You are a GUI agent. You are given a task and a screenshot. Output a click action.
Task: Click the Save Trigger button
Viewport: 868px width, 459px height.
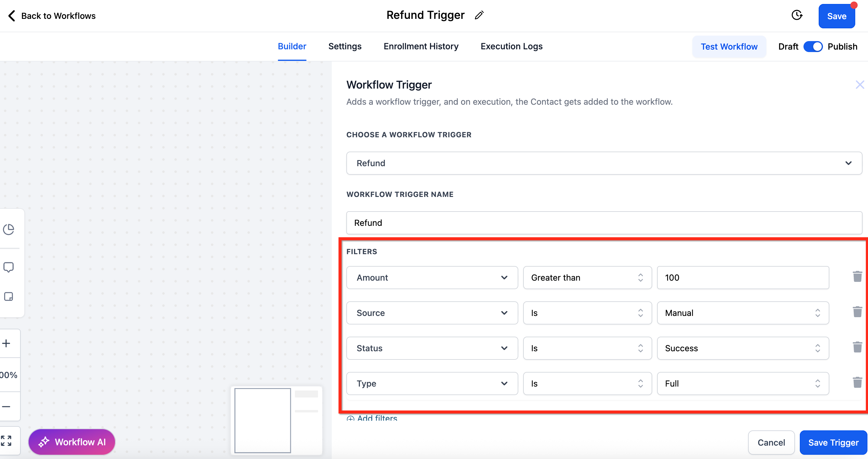tap(833, 443)
